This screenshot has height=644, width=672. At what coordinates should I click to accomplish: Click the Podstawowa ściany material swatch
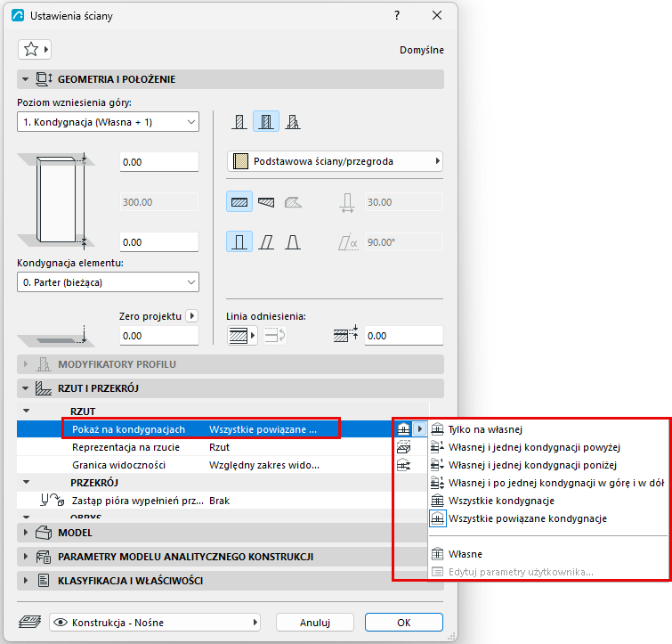240,161
